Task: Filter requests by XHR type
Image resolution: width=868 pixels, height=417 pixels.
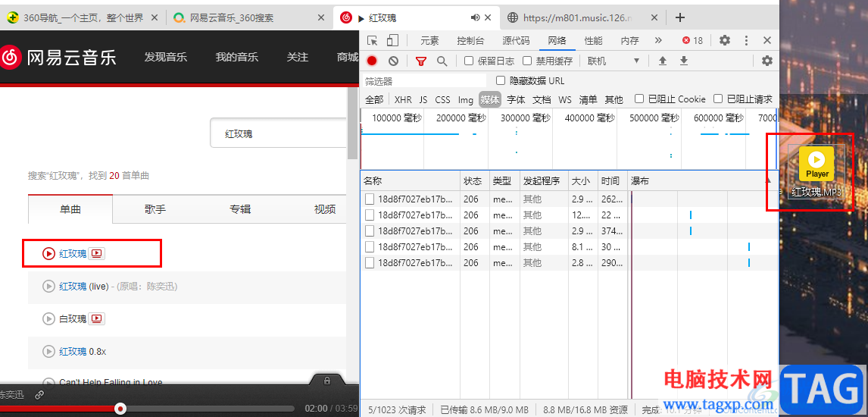Action: (x=403, y=99)
